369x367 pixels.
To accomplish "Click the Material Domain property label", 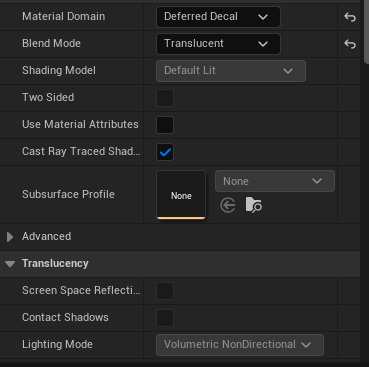I will (63, 16).
